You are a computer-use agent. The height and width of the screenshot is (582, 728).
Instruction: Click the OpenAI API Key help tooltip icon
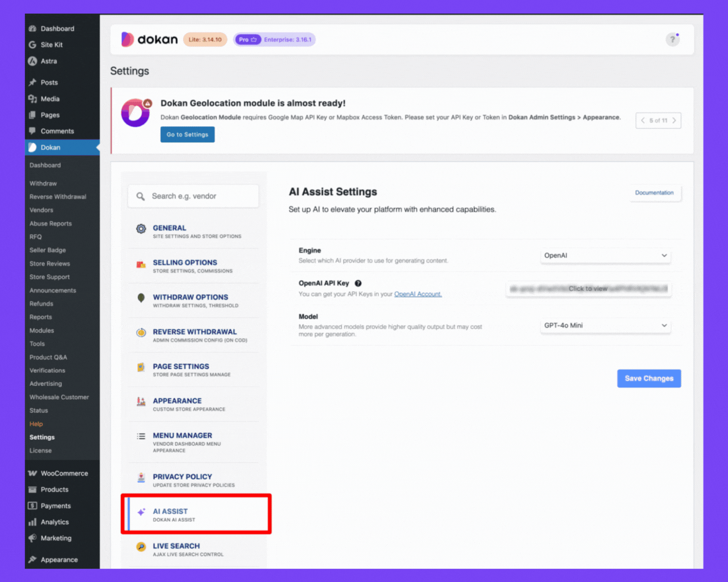click(358, 283)
